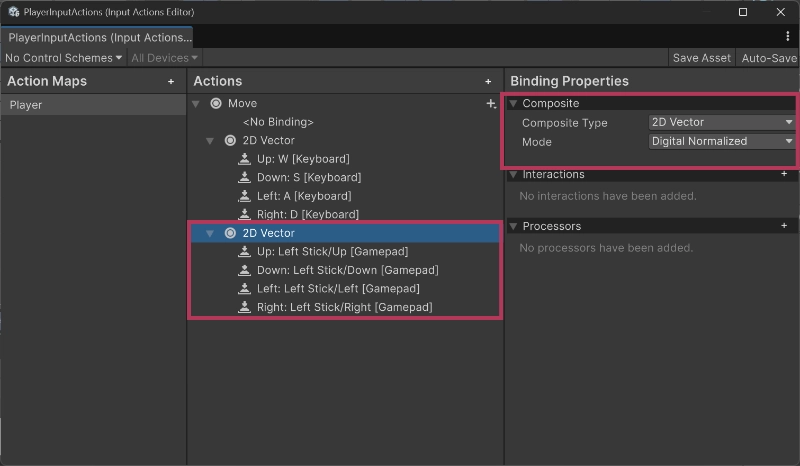The height and width of the screenshot is (466, 800).
Task: Collapse the Move action tree
Action: tap(197, 104)
